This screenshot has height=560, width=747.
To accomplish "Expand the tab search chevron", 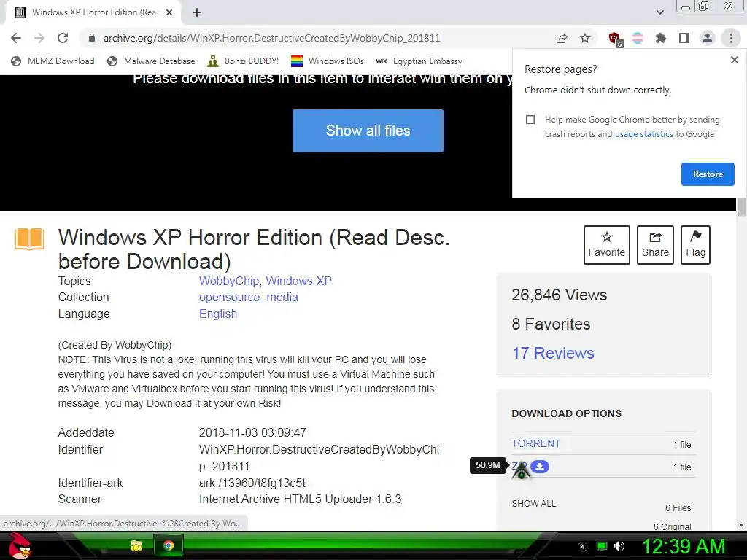I will (x=659, y=12).
